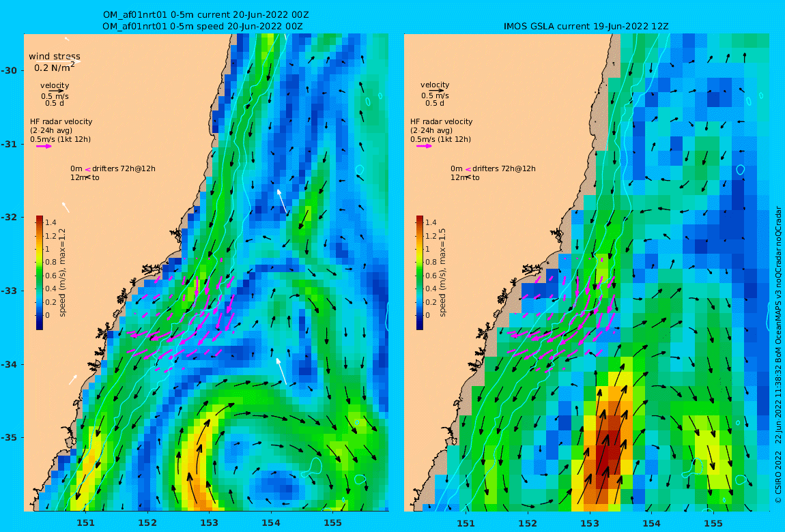Click '(2-24h avg)' text in right map
The height and width of the screenshot is (532, 785).
431,130
